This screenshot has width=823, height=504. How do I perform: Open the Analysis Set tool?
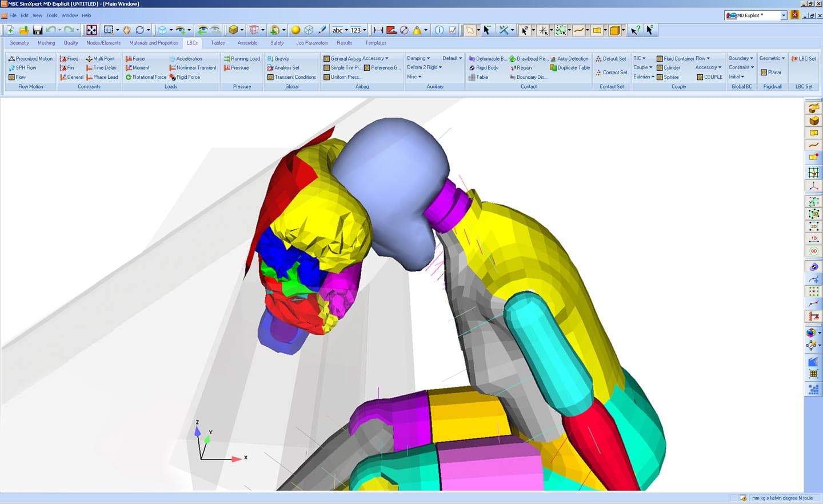(x=284, y=67)
